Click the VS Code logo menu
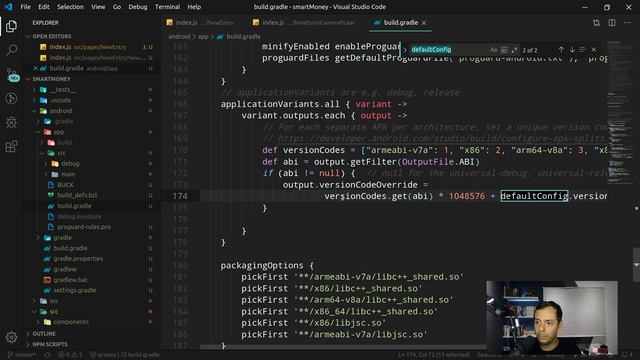640x360 pixels. pyautogui.click(x=9, y=7)
